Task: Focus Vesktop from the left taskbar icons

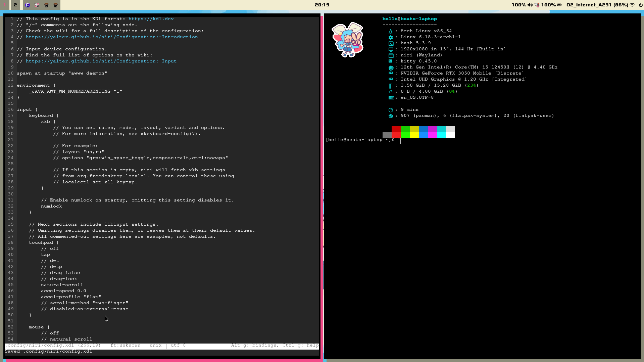Action: click(x=37, y=5)
